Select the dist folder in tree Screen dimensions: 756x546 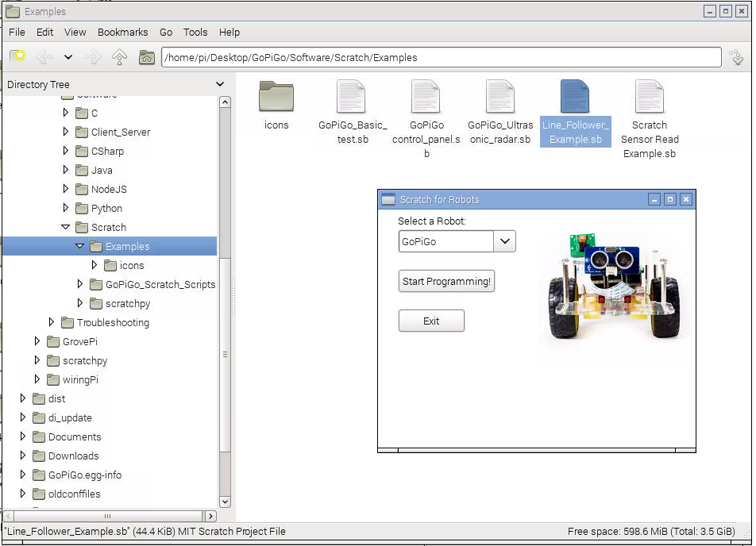coord(56,398)
